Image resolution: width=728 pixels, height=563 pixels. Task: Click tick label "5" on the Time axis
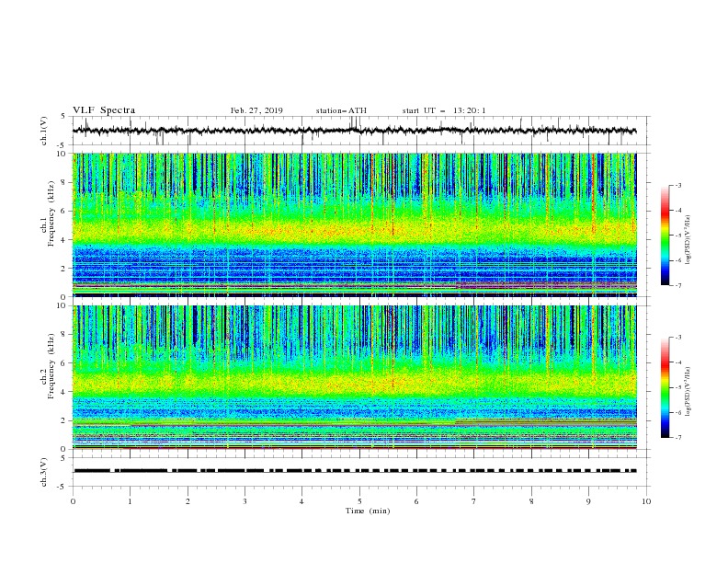(x=359, y=501)
